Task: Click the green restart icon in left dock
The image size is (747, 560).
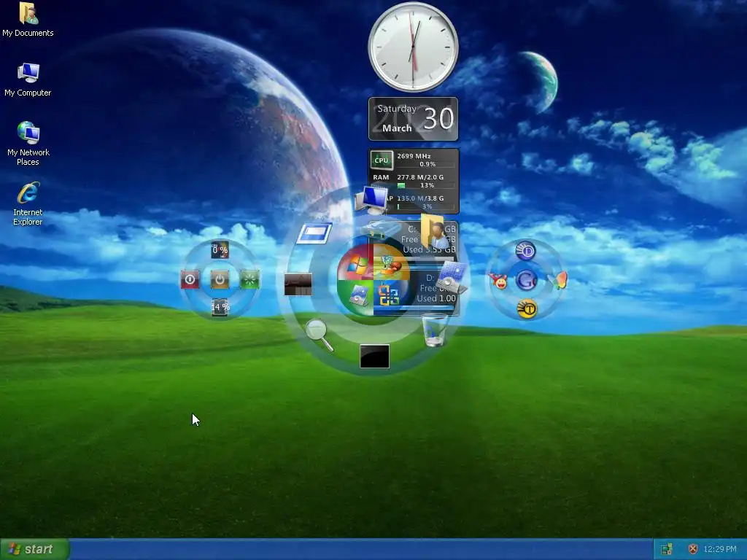Action: (249, 279)
